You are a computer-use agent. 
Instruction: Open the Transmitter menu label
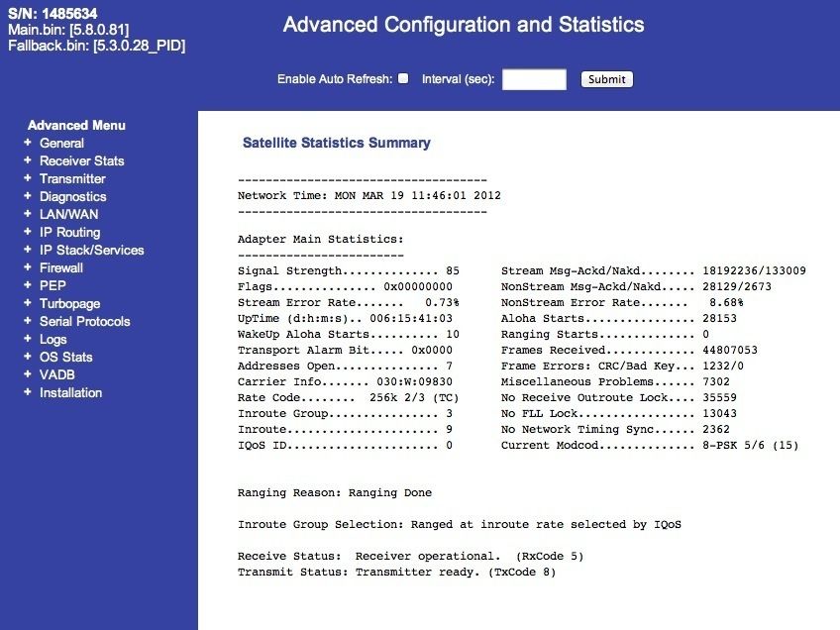click(x=72, y=178)
